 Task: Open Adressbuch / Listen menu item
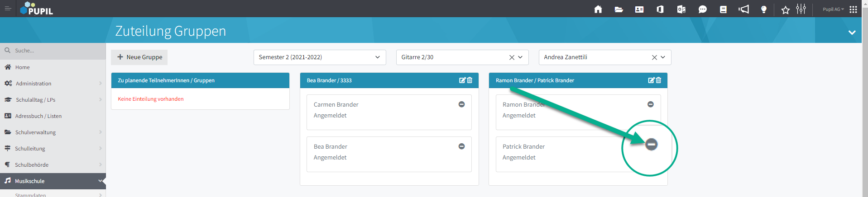click(53, 116)
